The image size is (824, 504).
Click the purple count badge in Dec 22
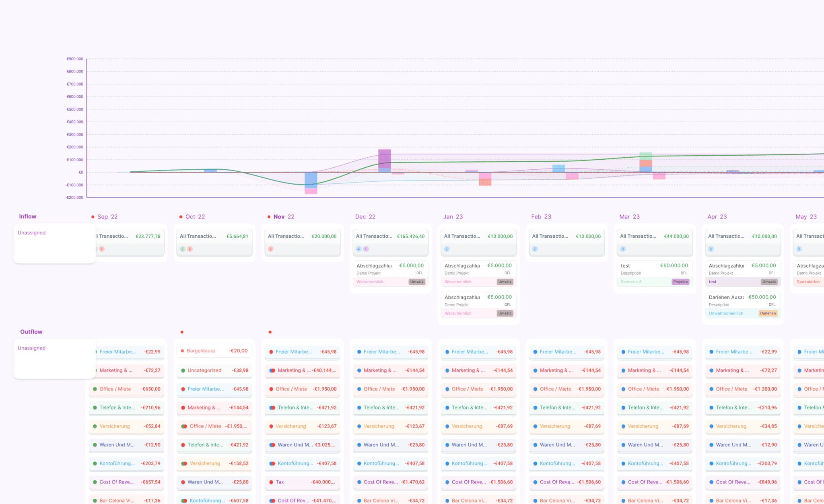(x=366, y=249)
